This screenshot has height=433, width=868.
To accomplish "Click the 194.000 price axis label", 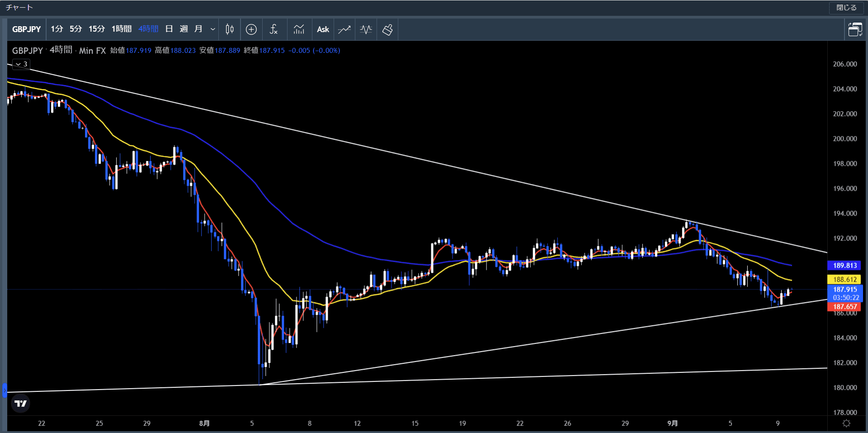I will click(x=845, y=213).
